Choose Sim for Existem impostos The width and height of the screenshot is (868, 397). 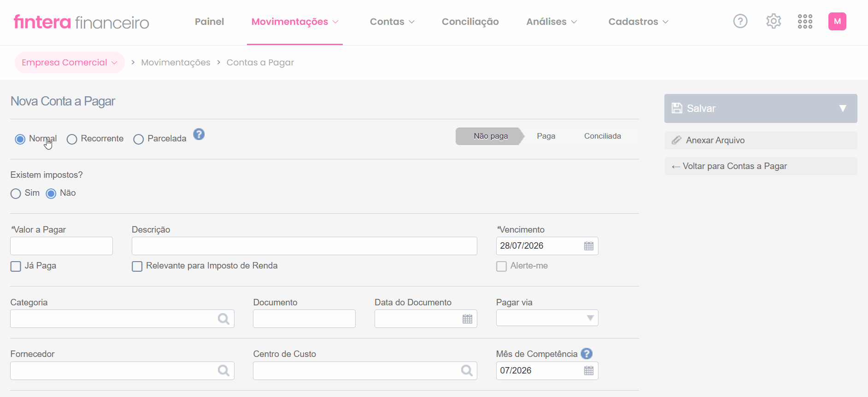(x=16, y=193)
